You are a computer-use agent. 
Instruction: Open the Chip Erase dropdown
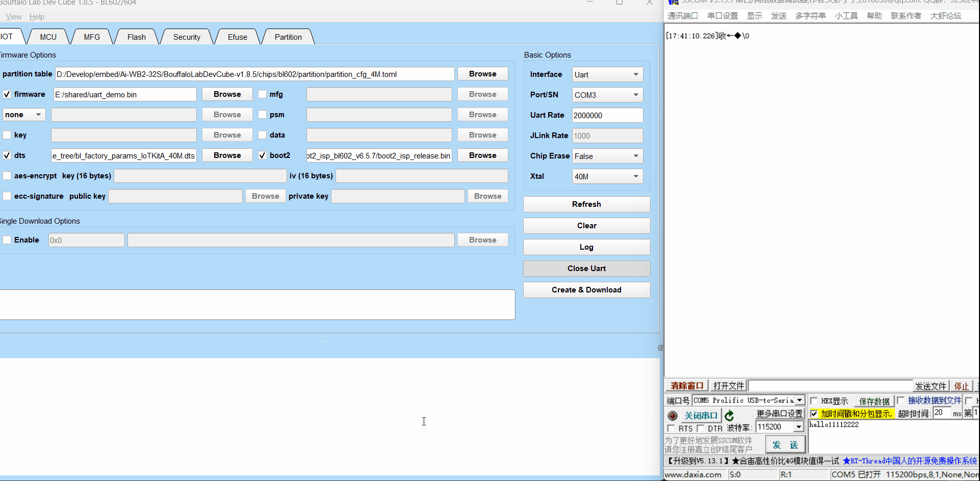click(x=607, y=156)
